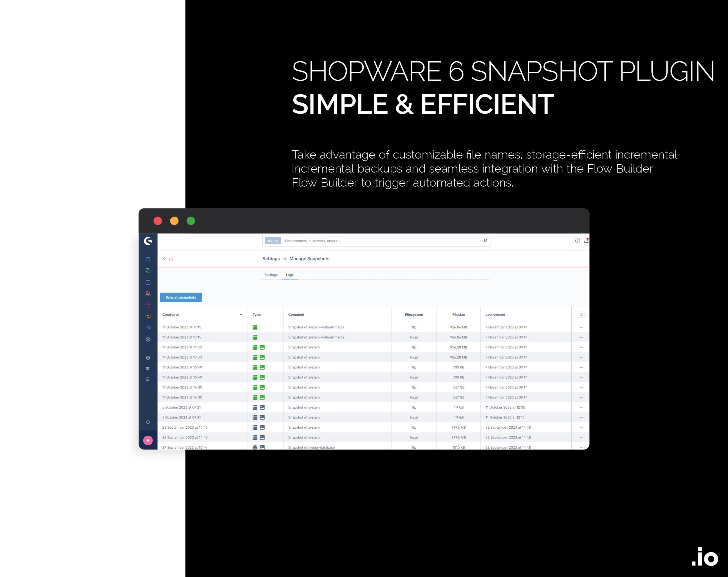Click the snapshot row options menu
Viewport: 728px width, 577px height.
tap(582, 328)
